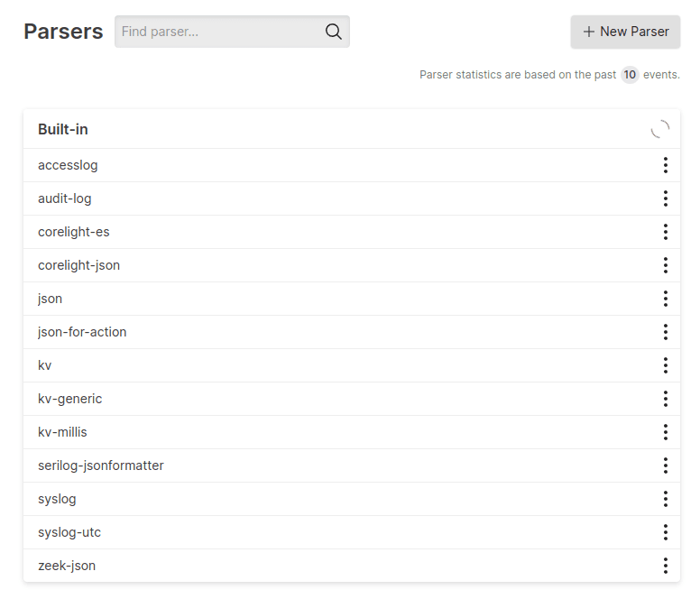Open the zeek-json parser menu
Viewport: 700px width, 599px height.
click(665, 566)
